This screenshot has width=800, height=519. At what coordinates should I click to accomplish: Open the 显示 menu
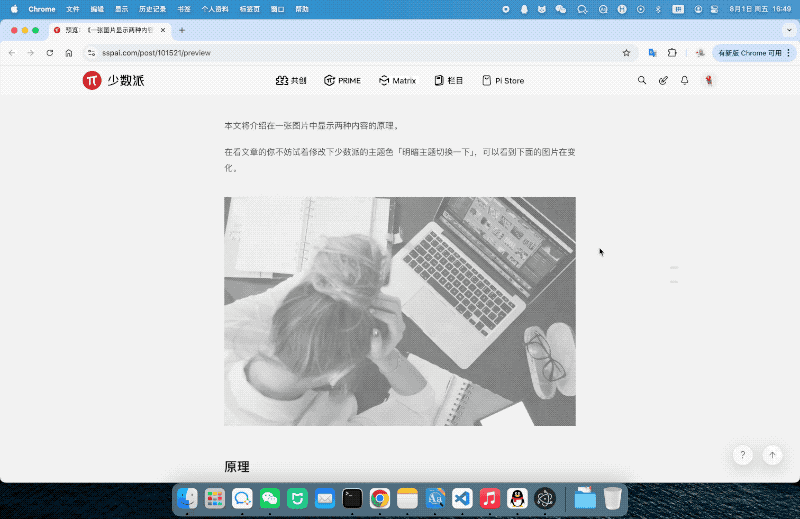(x=121, y=9)
